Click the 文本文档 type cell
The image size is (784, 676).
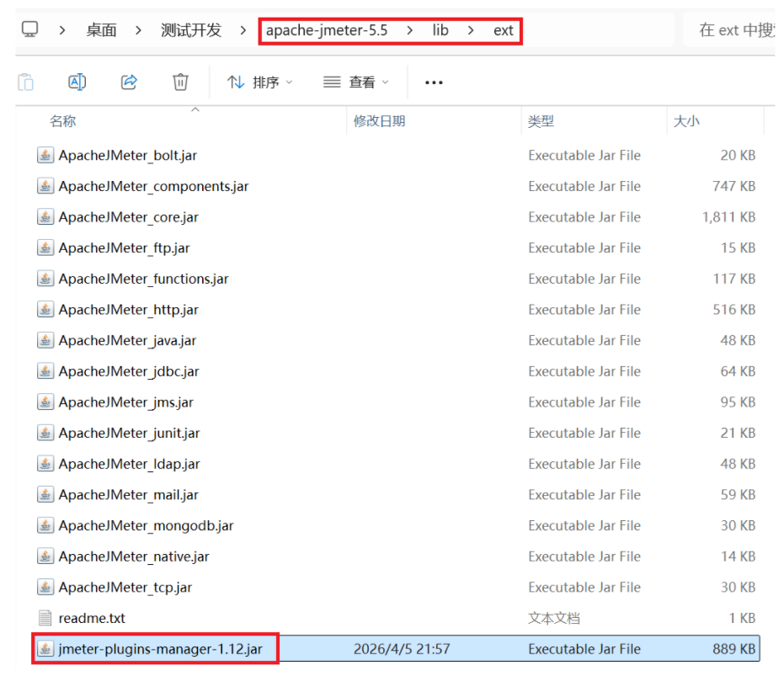point(554,619)
